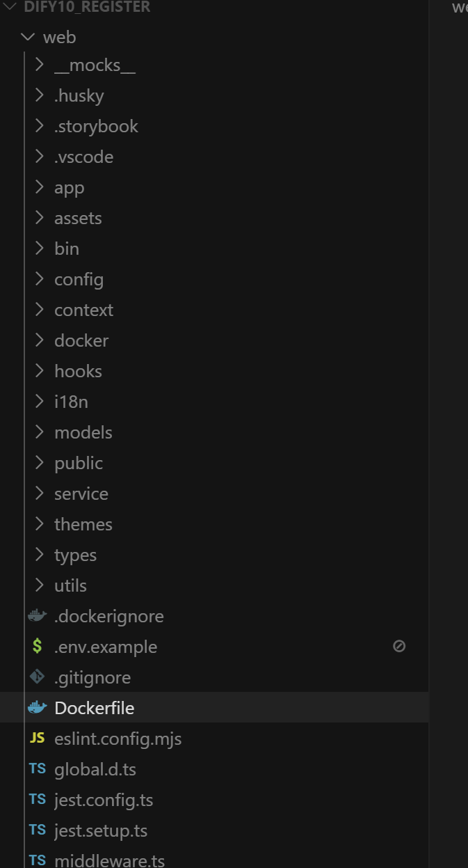This screenshot has height=868, width=468.
Task: Click the grey Docker icon of .dockerignore
Action: (37, 616)
